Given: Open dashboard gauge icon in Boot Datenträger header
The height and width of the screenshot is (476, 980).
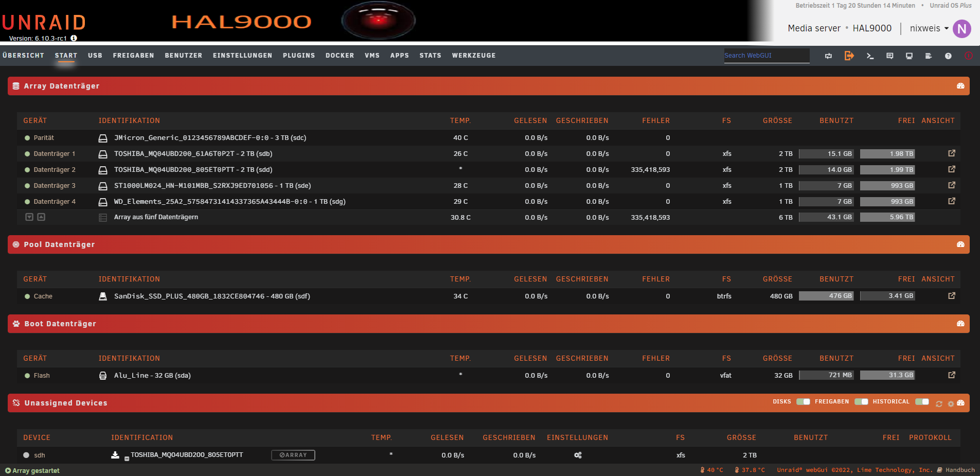Looking at the screenshot, I should click(x=960, y=324).
